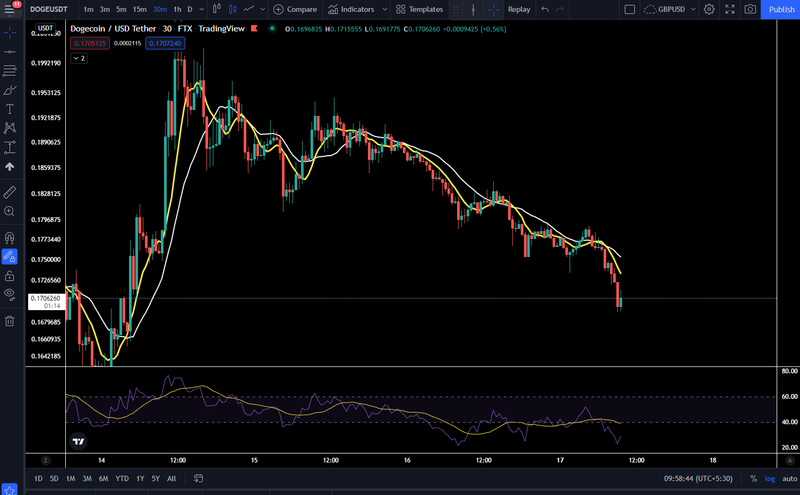
Task: Expand the timeframe interval dropdown arrow
Action: 202,9
